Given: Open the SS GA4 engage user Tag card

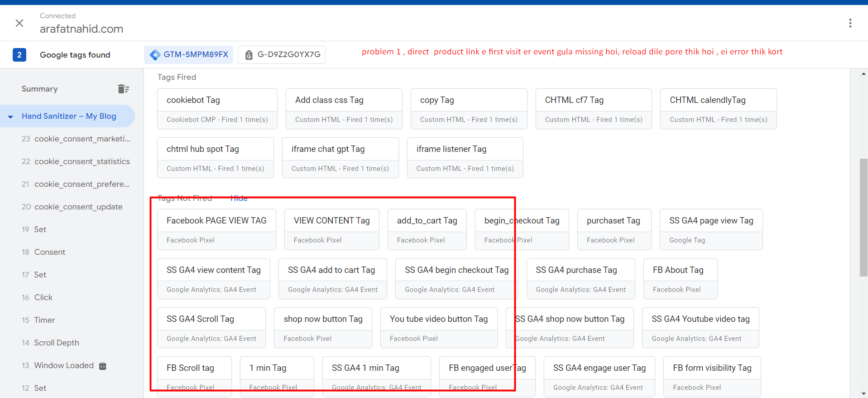Looking at the screenshot, I should [x=599, y=377].
